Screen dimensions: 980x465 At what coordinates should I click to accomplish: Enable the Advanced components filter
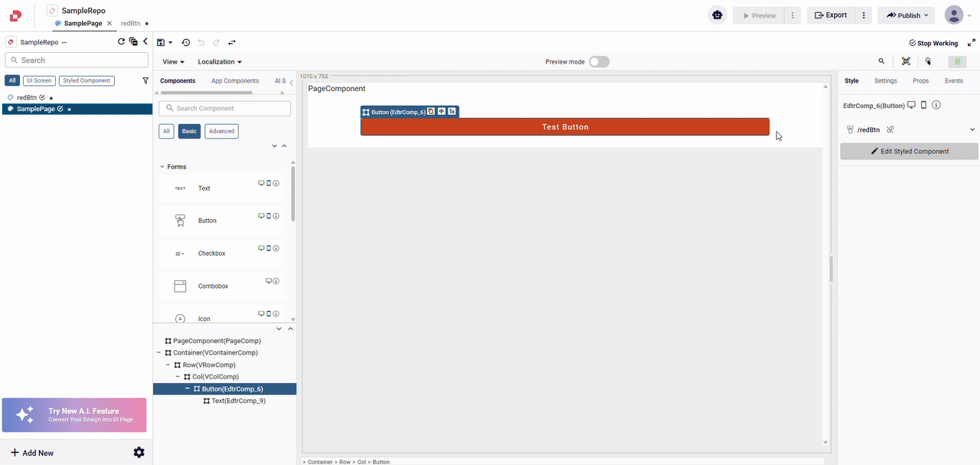221,131
